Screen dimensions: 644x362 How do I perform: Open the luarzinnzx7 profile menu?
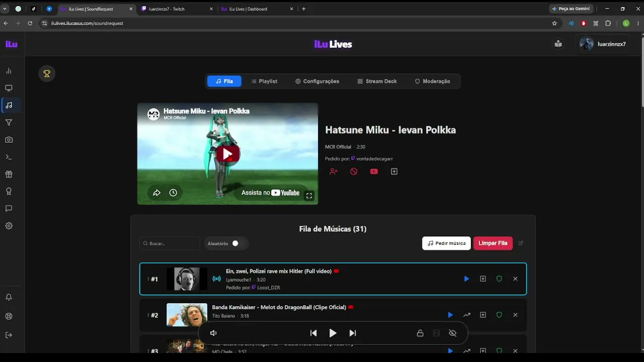(x=603, y=44)
